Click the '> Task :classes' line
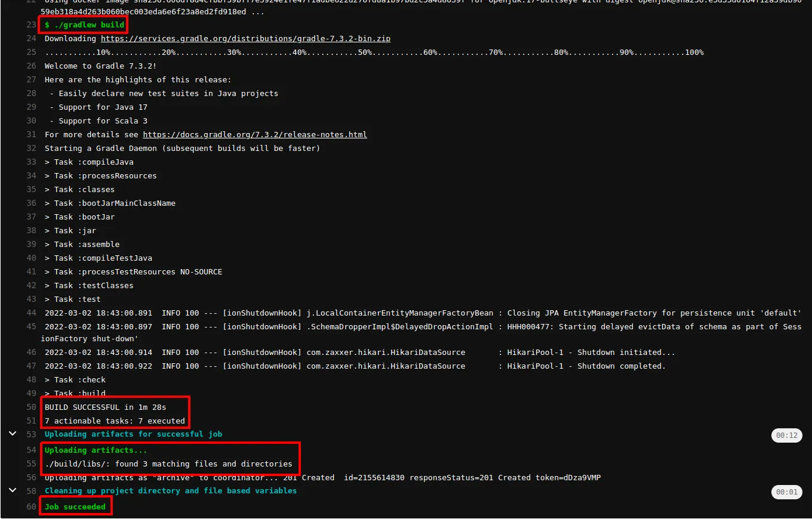Image resolution: width=812 pixels, height=519 pixels. pyautogui.click(x=79, y=190)
